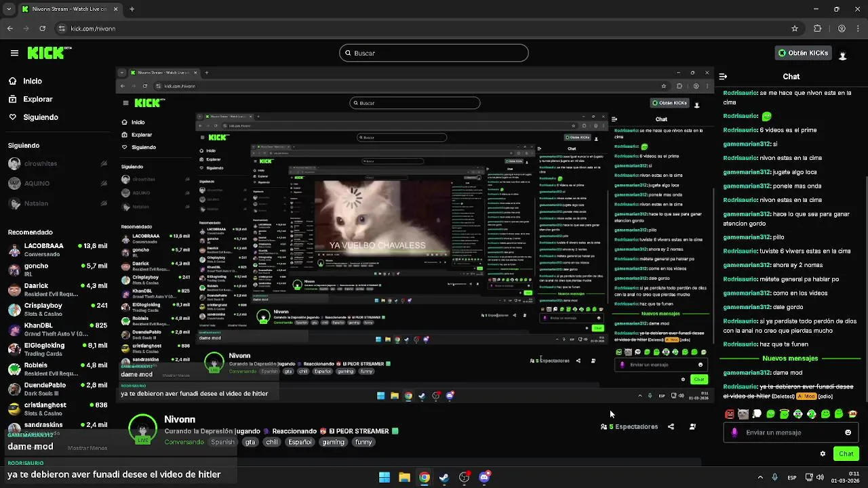
Task: Select recommended channel DuendePablo
Action: [56, 388]
